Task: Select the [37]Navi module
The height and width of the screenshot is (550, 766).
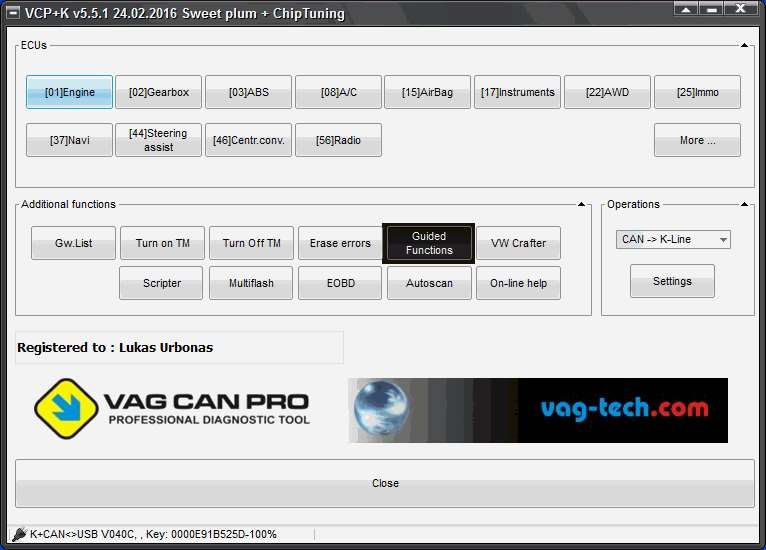Action: click(x=69, y=140)
